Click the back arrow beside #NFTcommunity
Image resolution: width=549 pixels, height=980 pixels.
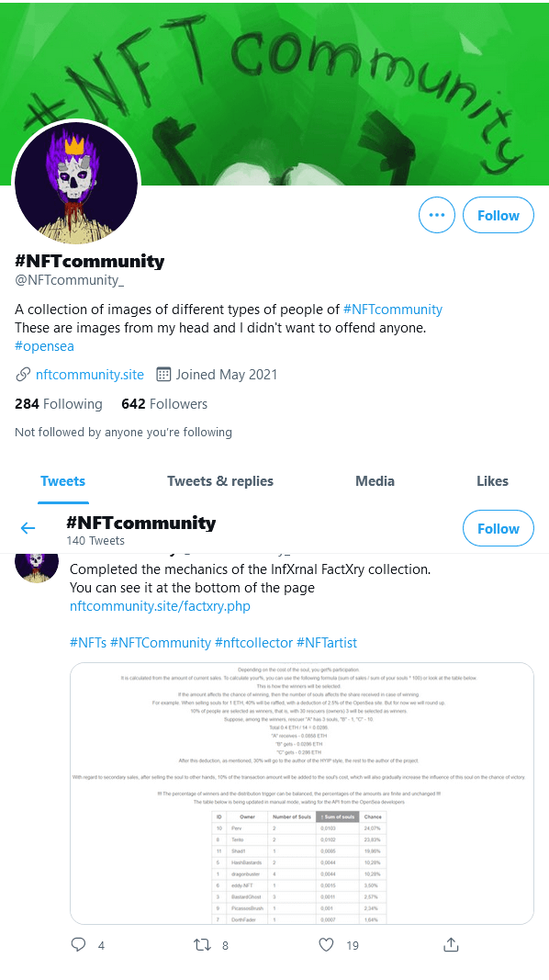point(28,528)
